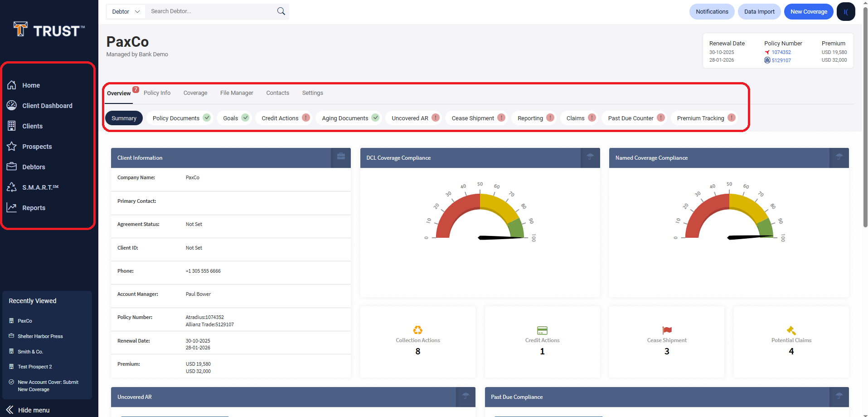Click the user avatar menu at top right
This screenshot has height=417, width=868.
click(x=845, y=12)
